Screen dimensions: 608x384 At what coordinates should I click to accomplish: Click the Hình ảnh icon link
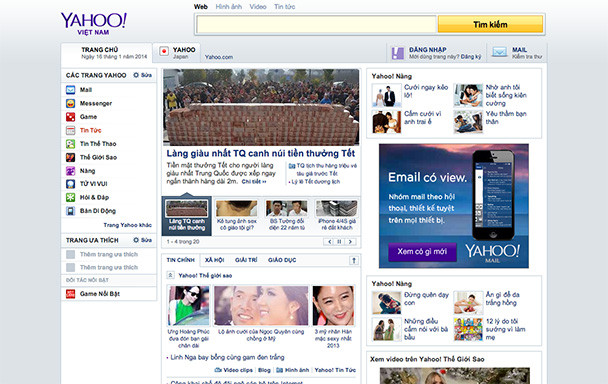pos(279,370)
